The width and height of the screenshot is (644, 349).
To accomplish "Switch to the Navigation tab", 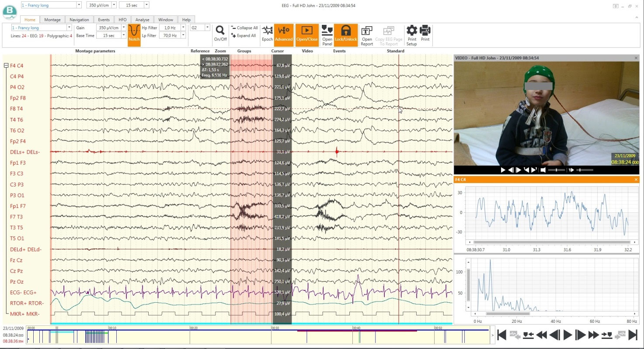I will 79,20.
